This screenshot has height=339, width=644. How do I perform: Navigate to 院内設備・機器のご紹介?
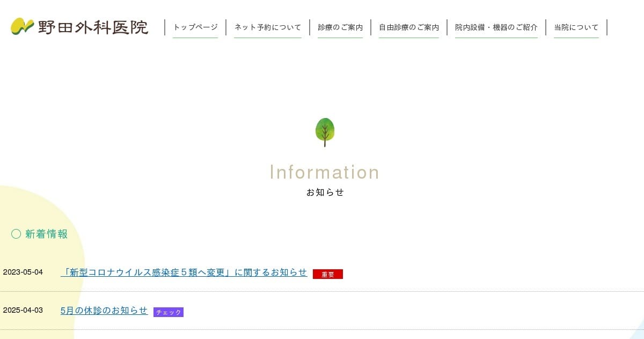coord(496,27)
